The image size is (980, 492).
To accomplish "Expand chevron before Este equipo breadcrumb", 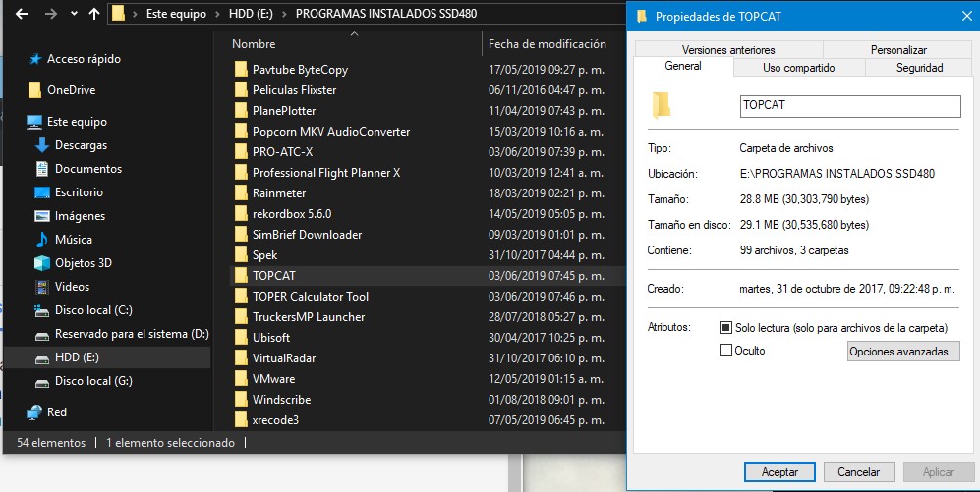I will point(135,14).
